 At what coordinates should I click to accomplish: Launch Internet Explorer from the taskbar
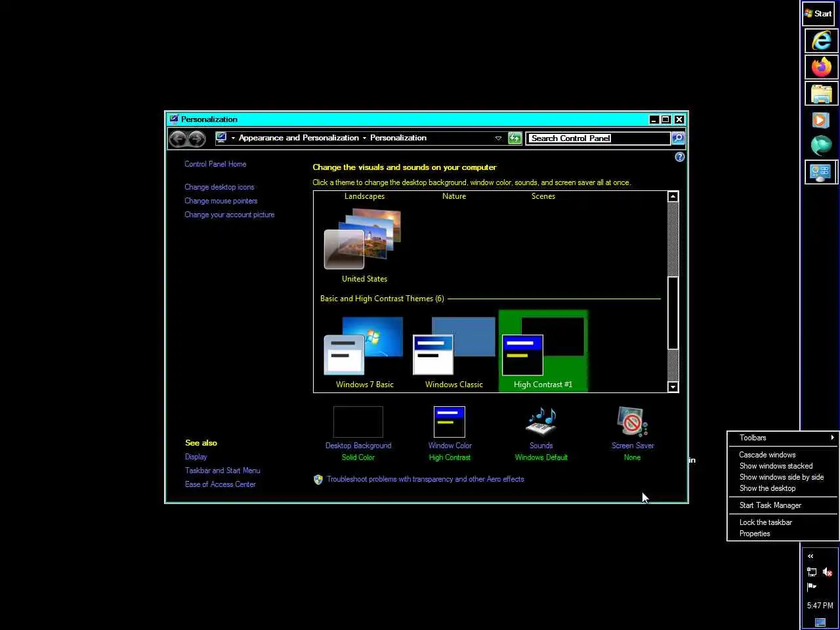(821, 40)
